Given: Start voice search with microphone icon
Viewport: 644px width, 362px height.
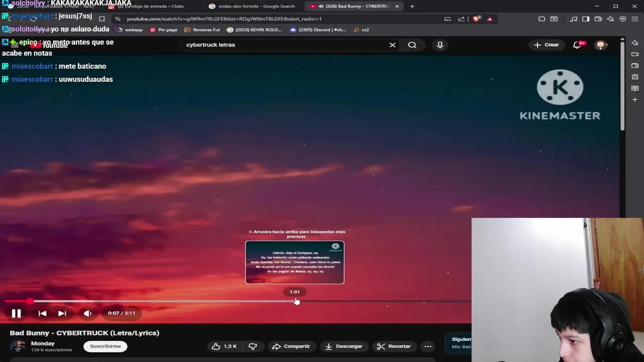Looking at the screenshot, I should 440,45.
